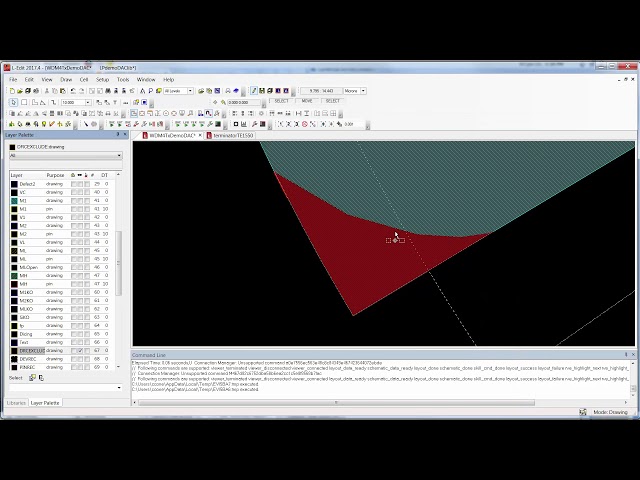Viewport: 640px width, 480px height.
Task: Select the Box drawing tool
Action: point(24,102)
